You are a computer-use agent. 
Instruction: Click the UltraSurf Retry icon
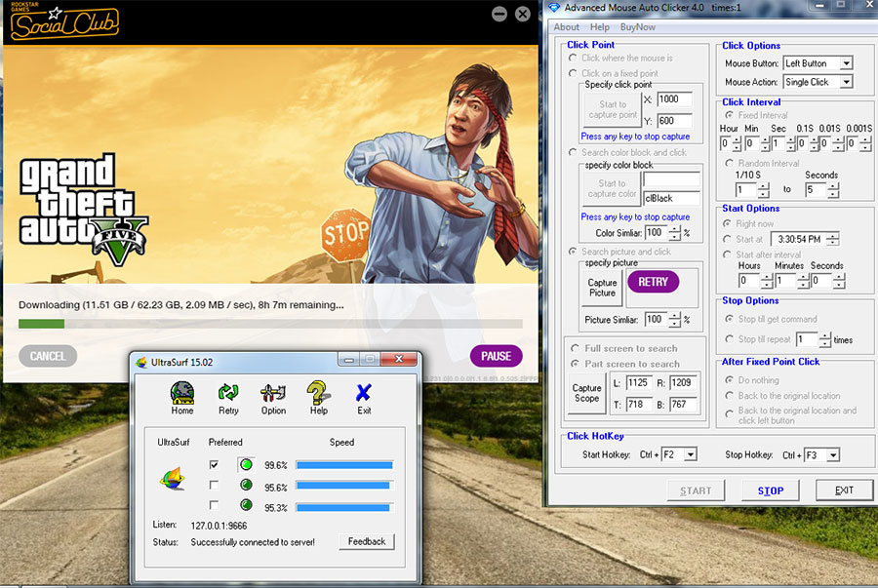point(228,393)
